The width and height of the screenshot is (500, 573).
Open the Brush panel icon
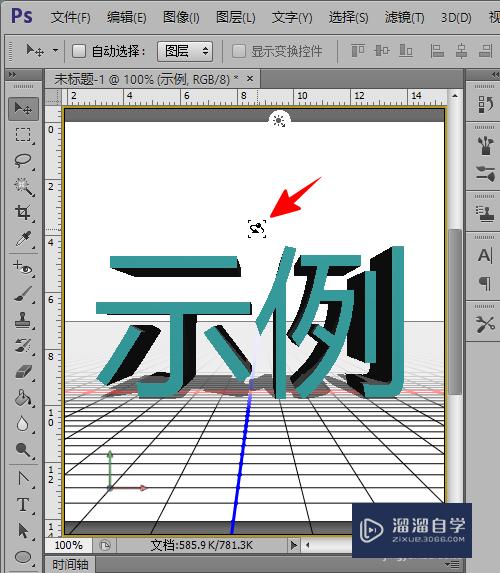(x=485, y=173)
